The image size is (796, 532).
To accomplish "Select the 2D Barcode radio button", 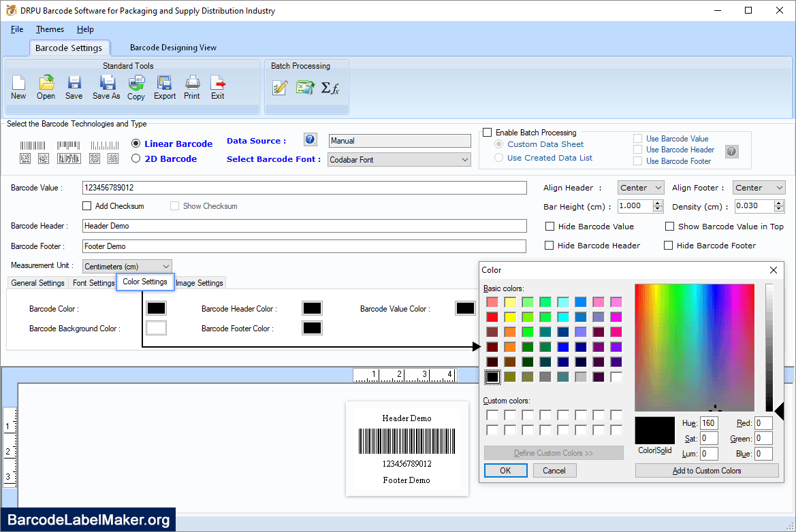I will point(136,159).
